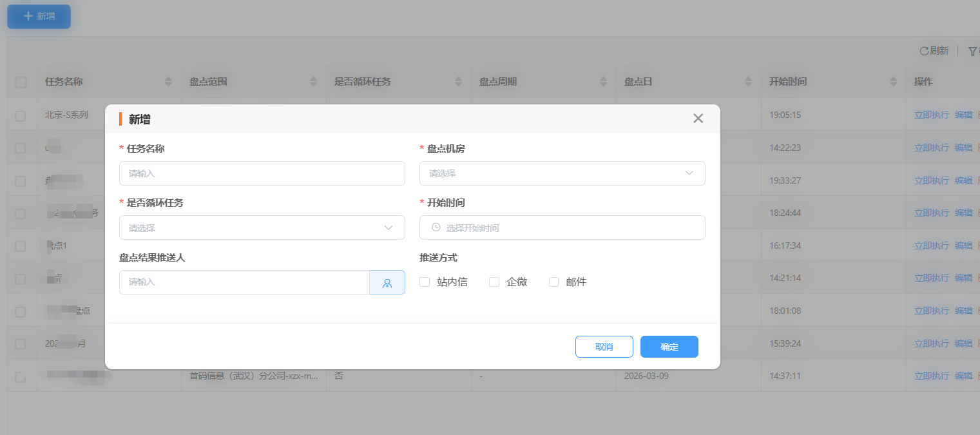This screenshot has width=980, height=435.
Task: Click the 确定 button
Action: (x=669, y=347)
